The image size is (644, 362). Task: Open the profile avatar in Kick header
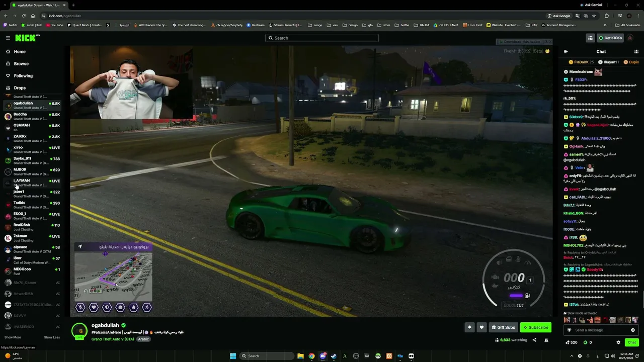(x=630, y=38)
